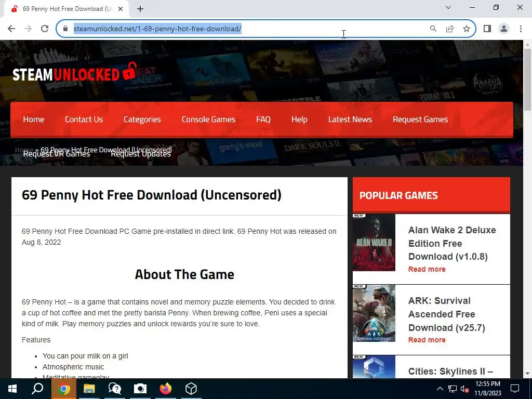Open File Explorer from taskbar

pos(89,389)
